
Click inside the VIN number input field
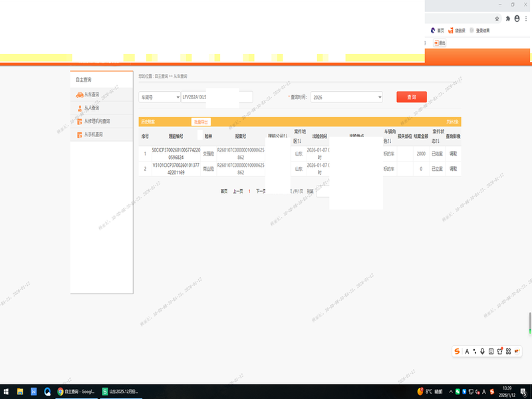tap(217, 97)
